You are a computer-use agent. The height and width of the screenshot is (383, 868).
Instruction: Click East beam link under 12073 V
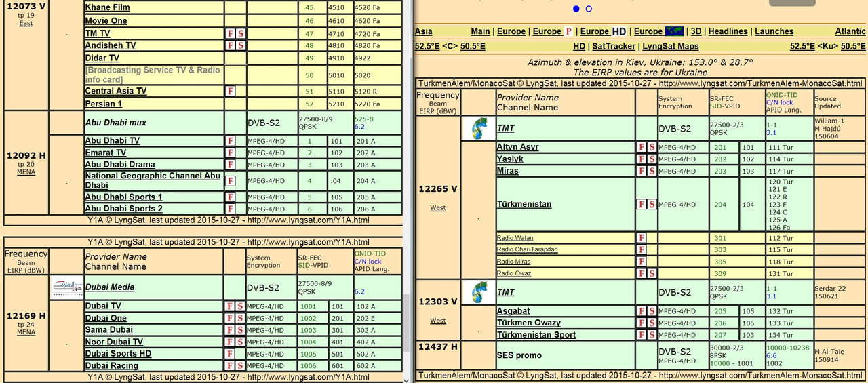26,23
